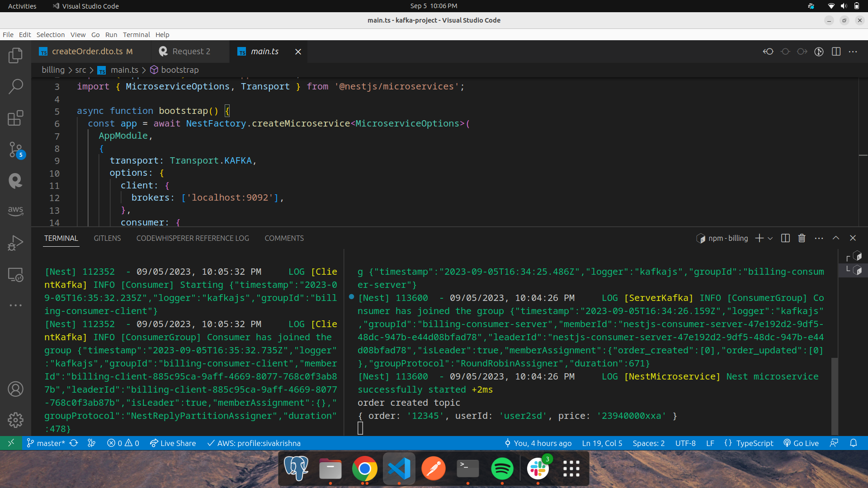Toggle notifications bell in status bar

(x=853, y=443)
